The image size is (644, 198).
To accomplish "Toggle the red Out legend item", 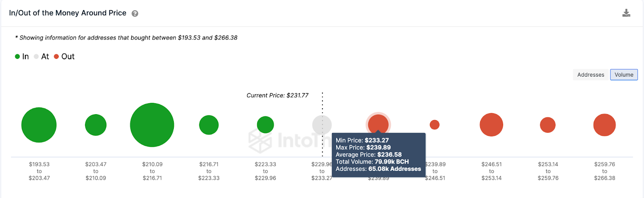I will [64, 56].
